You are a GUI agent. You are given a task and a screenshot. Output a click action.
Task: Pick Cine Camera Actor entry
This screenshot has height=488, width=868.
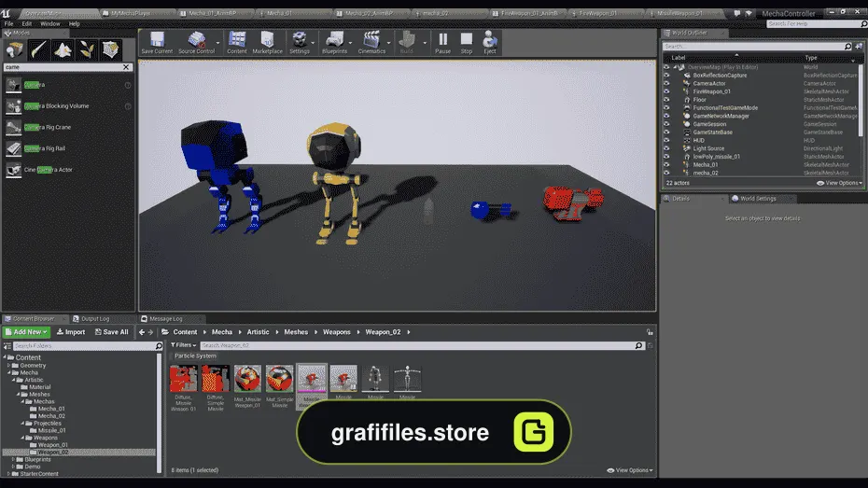68,170
